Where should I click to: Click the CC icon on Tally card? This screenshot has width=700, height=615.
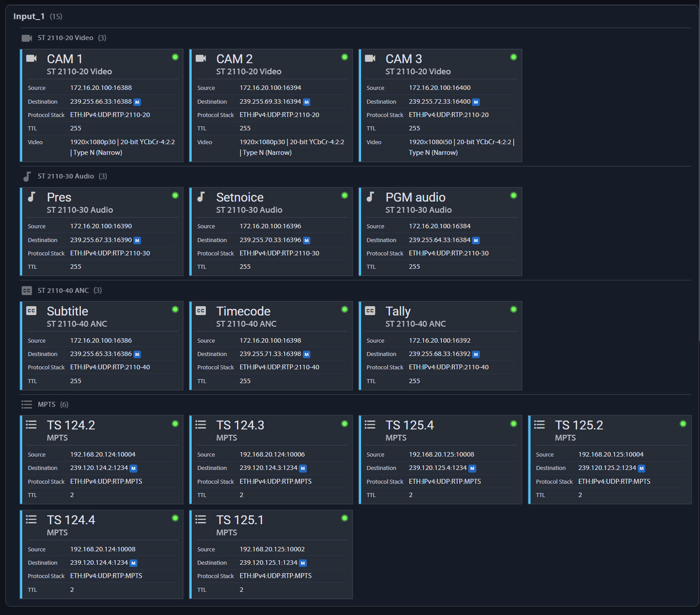click(x=370, y=311)
